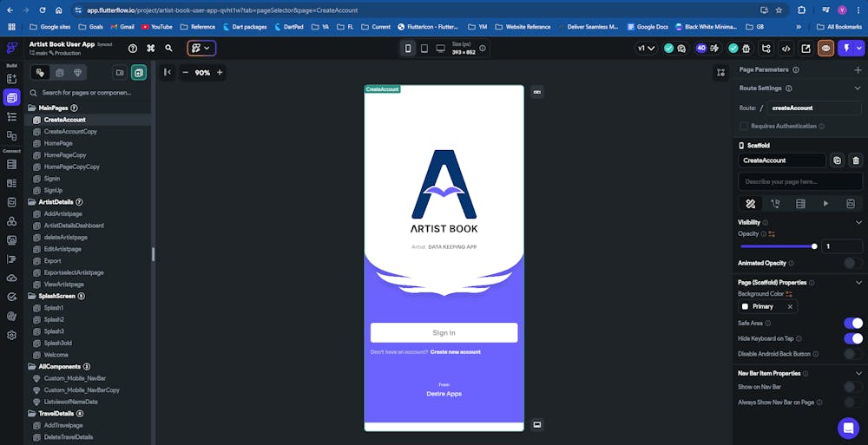Open the view code icon

pyautogui.click(x=786, y=49)
